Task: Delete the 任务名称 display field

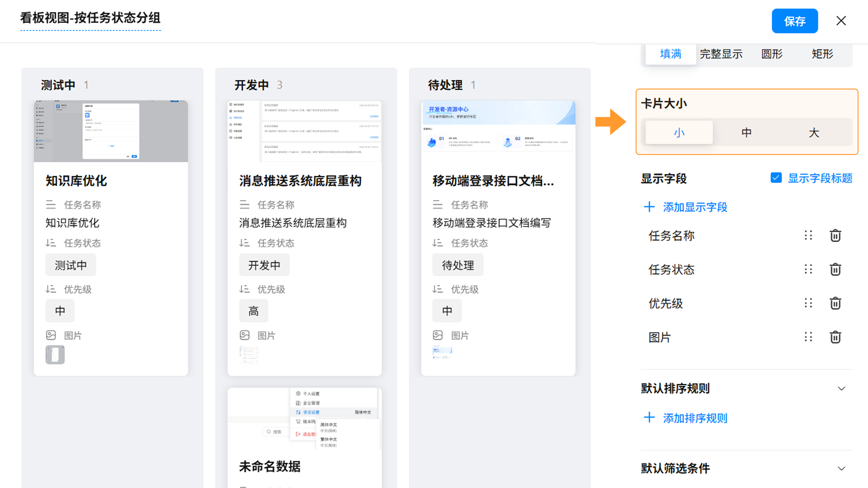Action: [x=835, y=235]
